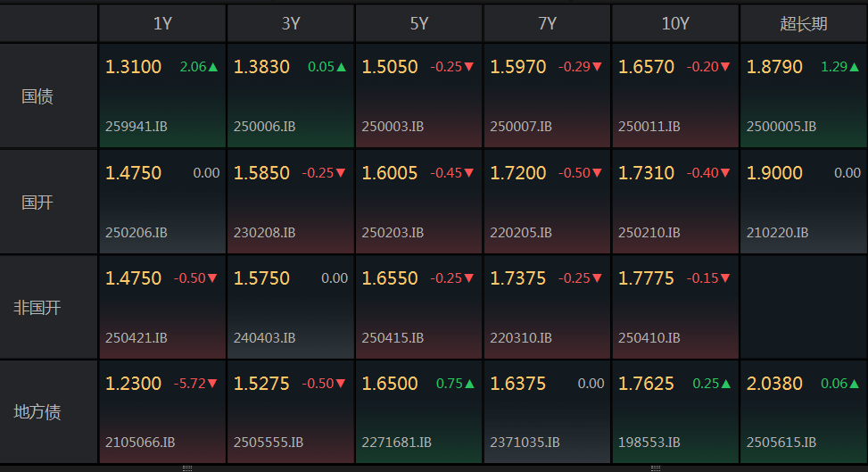The width and height of the screenshot is (868, 472).
Task: Click the green up arrow beside 0.75
Action: pos(469,384)
